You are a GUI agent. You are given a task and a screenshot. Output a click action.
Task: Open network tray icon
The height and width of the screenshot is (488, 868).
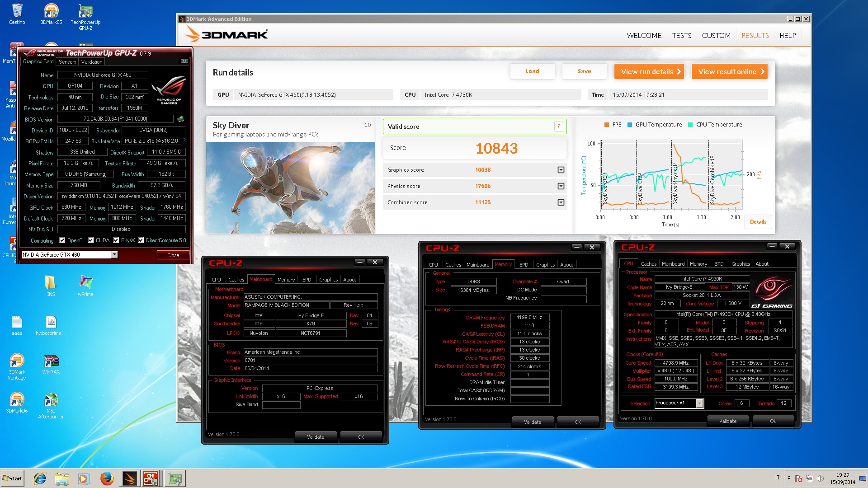810,479
